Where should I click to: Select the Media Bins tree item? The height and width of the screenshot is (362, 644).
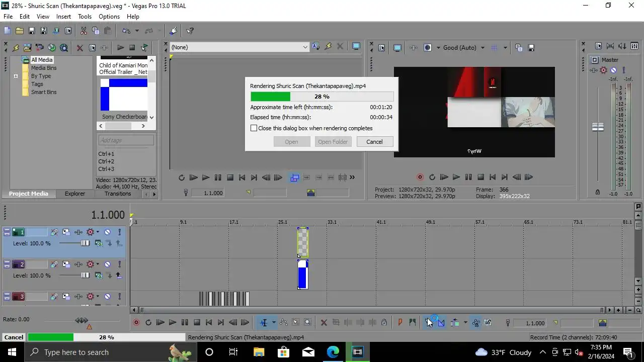44,68
